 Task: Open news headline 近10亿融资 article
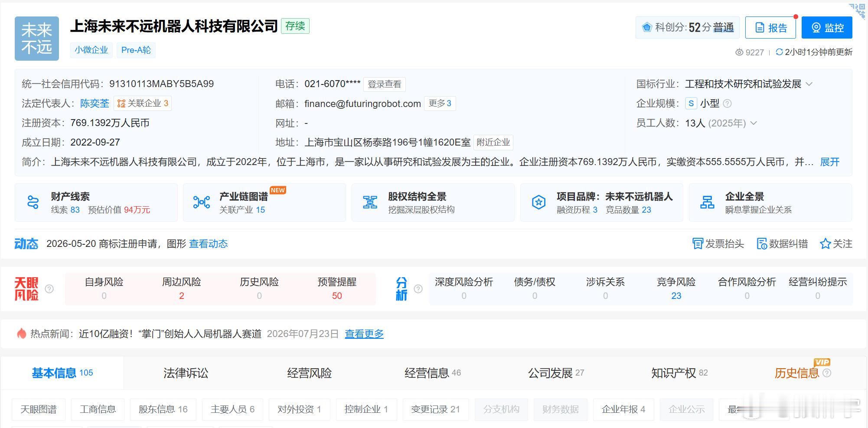(x=170, y=334)
